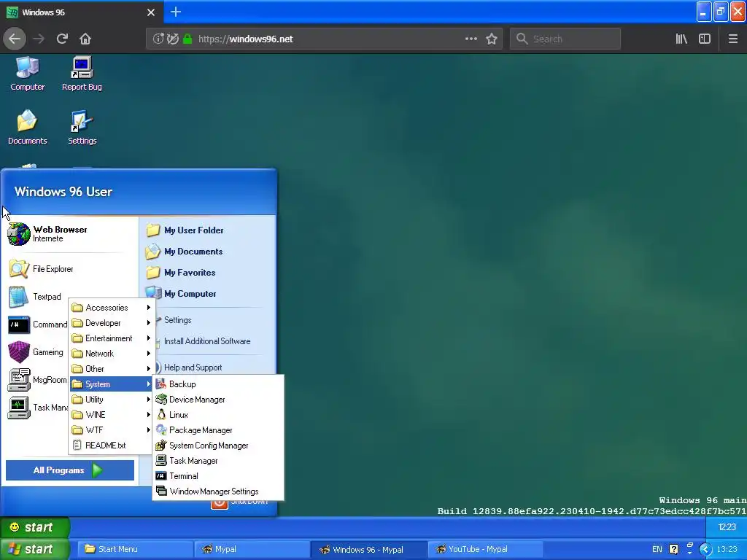The image size is (747, 560).
Task: Expand the Other folder submenu
Action: (x=111, y=368)
